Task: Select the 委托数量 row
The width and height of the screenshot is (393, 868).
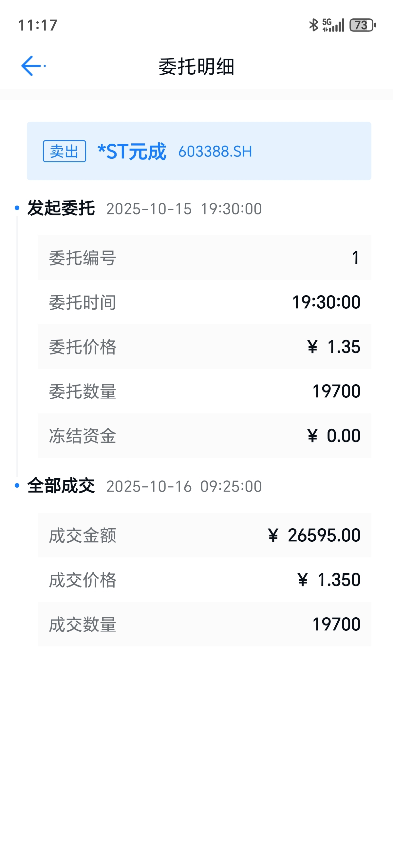Action: (204, 391)
